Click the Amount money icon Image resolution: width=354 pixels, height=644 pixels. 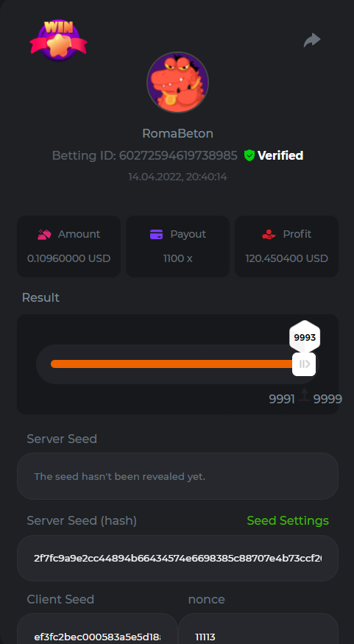coord(44,234)
